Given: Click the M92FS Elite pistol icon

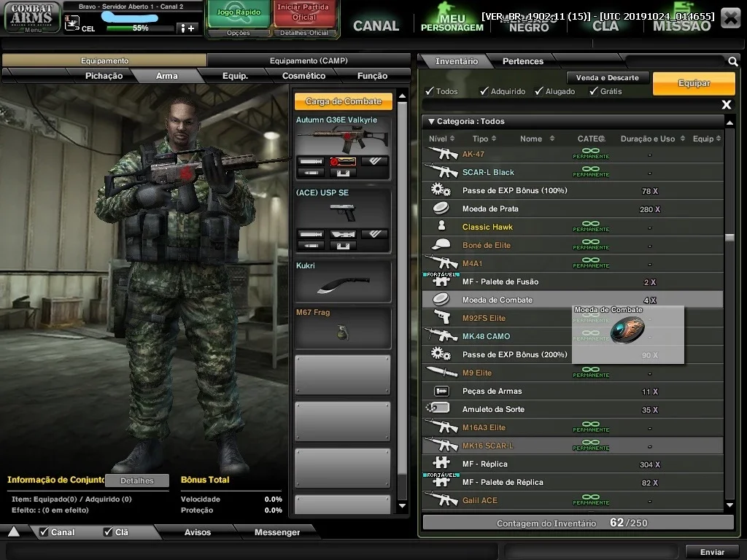Looking at the screenshot, I should [x=442, y=318].
